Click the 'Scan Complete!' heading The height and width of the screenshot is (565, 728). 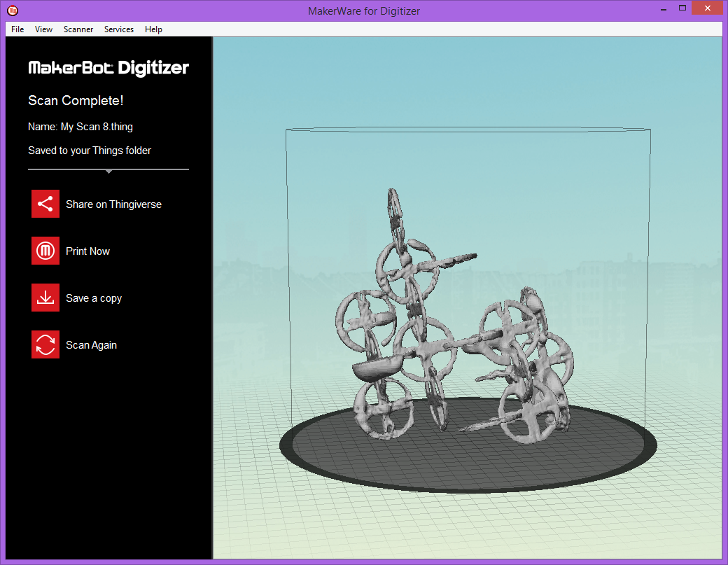76,100
